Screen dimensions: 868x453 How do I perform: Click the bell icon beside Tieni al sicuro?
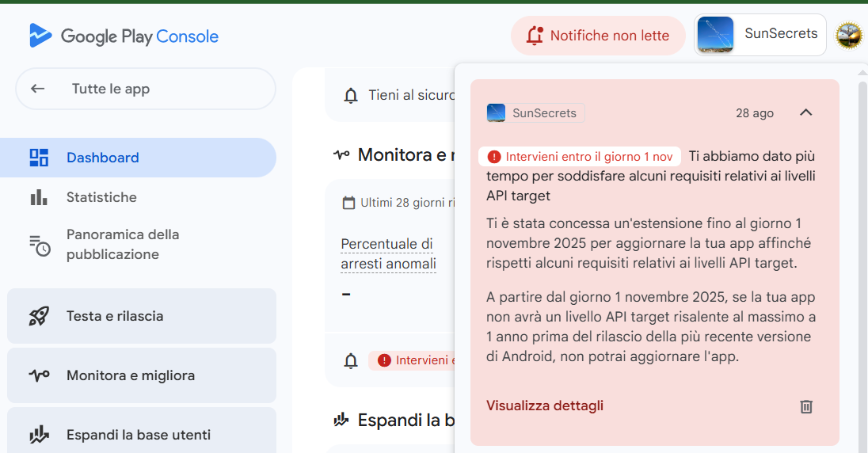[351, 96]
